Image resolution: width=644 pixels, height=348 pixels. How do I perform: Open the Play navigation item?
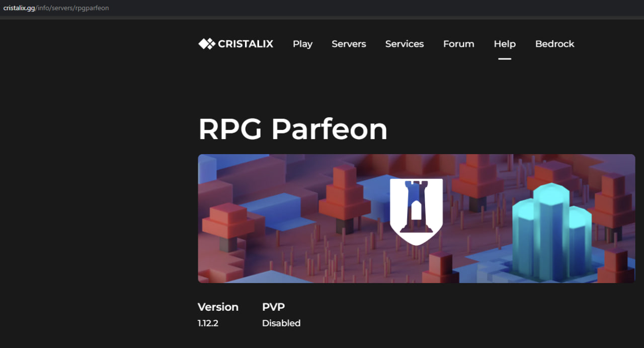[302, 44]
